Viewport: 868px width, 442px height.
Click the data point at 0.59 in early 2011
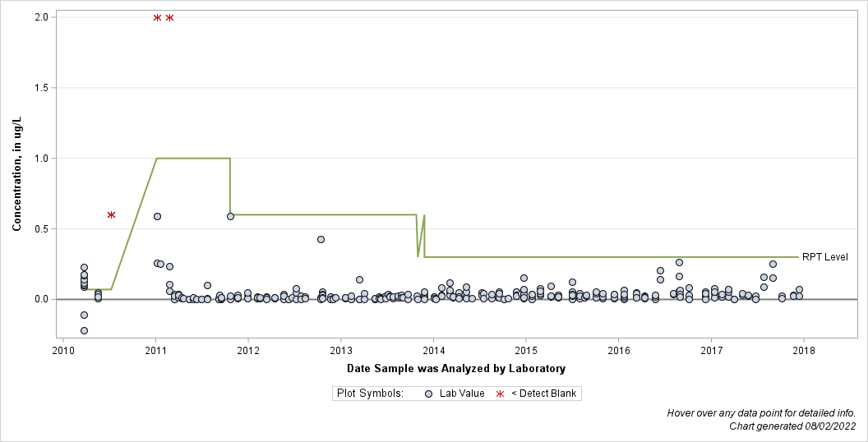point(157,216)
